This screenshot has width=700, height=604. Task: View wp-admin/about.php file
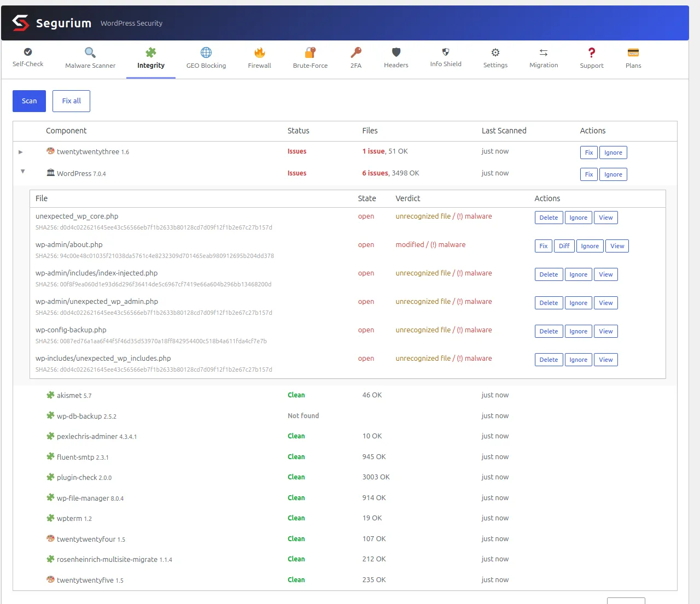617,246
